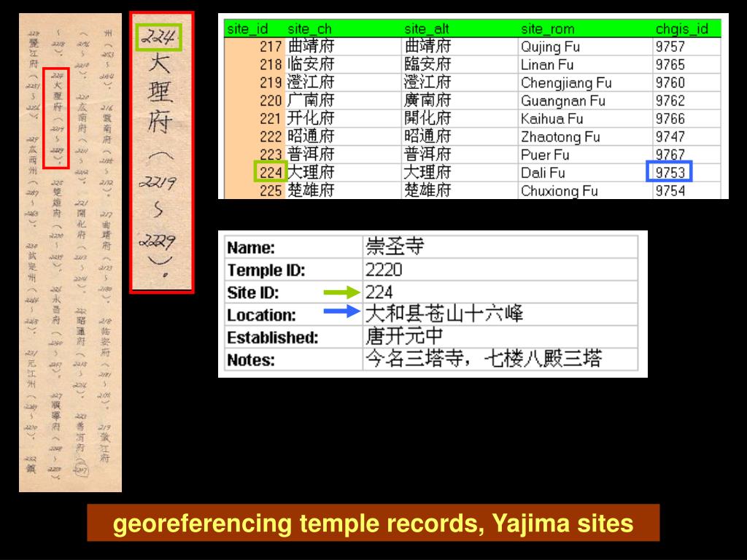
Task: Click the Site ID: label
Action: click(x=253, y=292)
